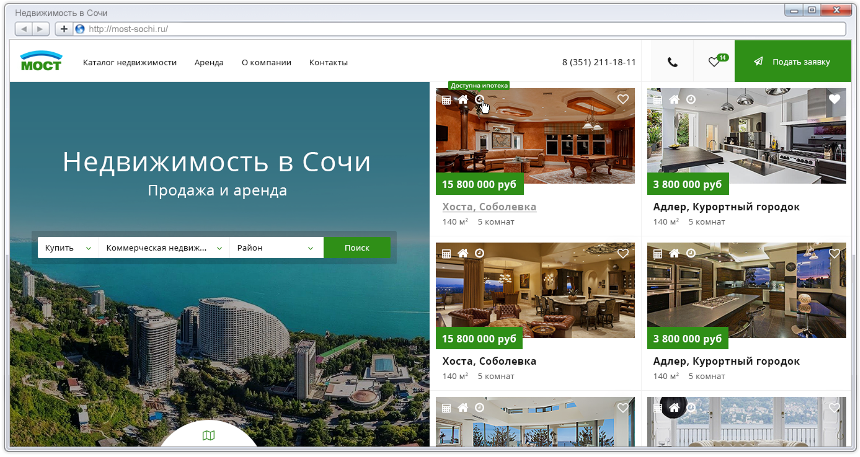
Task: Open the Район district dropdown
Action: (x=276, y=248)
